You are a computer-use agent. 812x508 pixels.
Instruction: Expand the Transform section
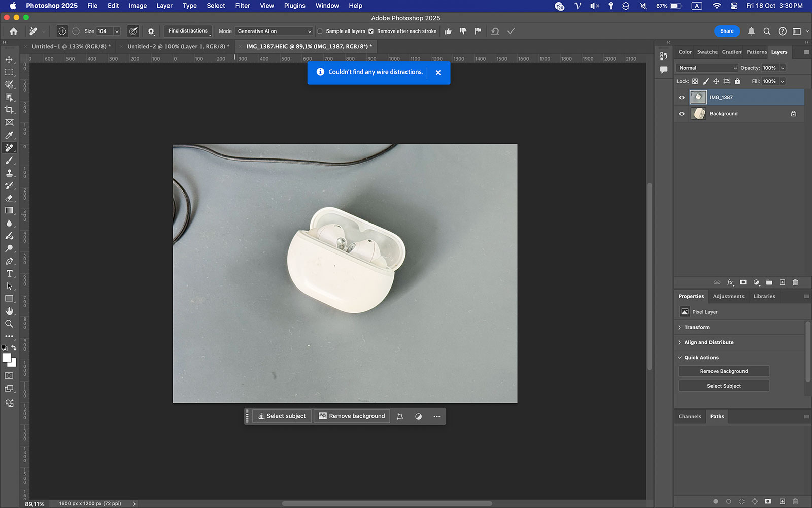[697, 327]
